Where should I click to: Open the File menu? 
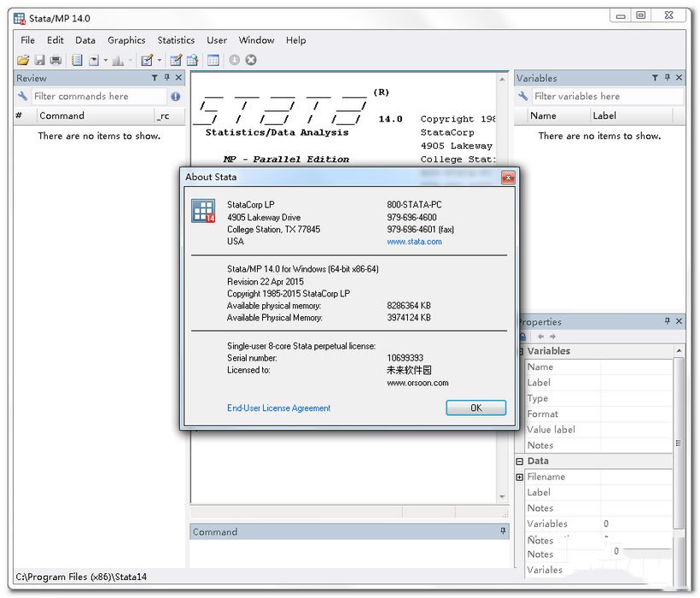coord(27,40)
